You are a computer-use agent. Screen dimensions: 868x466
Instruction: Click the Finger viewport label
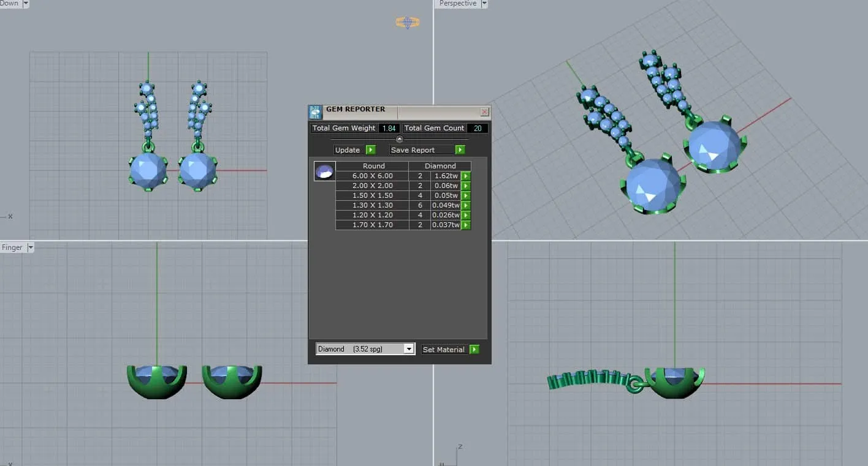click(x=12, y=247)
